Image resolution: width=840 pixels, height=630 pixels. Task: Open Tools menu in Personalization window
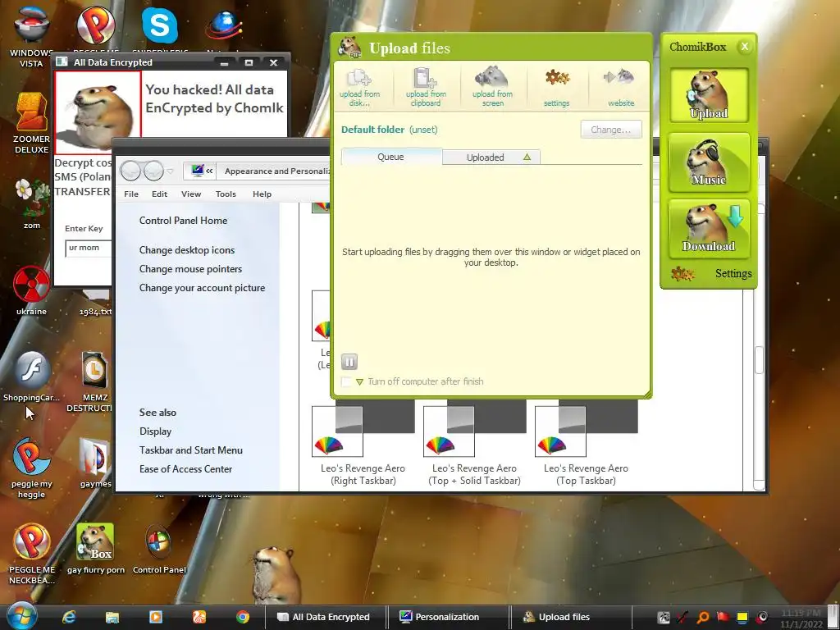tap(226, 194)
